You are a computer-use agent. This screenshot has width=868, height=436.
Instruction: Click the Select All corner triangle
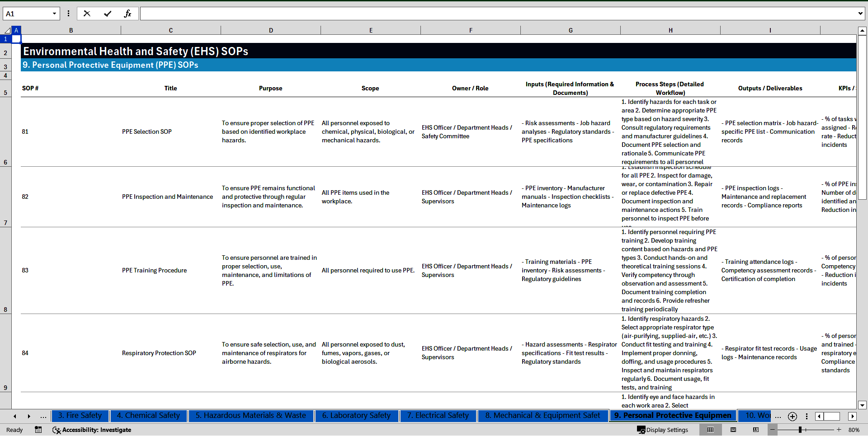(x=7, y=30)
